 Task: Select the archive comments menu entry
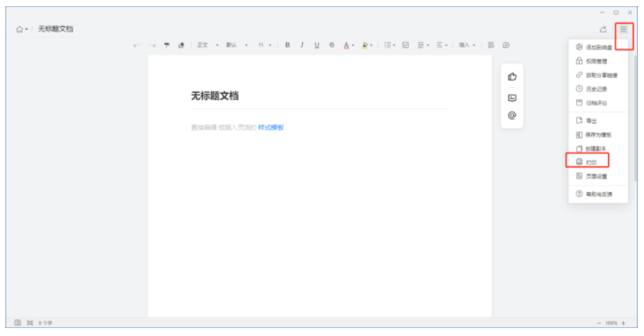[598, 103]
